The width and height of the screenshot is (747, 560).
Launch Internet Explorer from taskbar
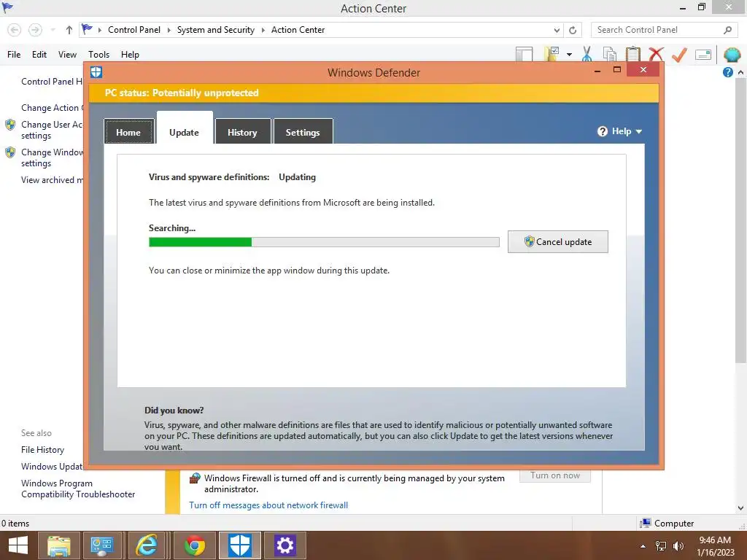[146, 545]
